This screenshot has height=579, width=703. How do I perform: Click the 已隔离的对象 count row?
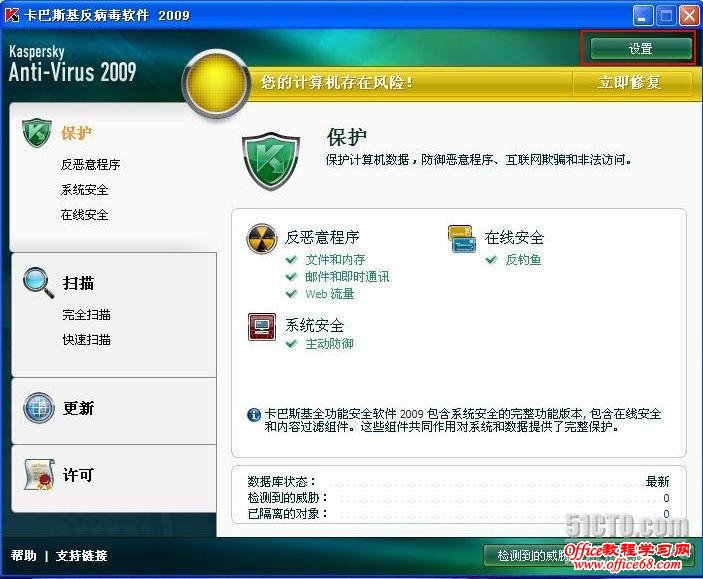[x=458, y=514]
